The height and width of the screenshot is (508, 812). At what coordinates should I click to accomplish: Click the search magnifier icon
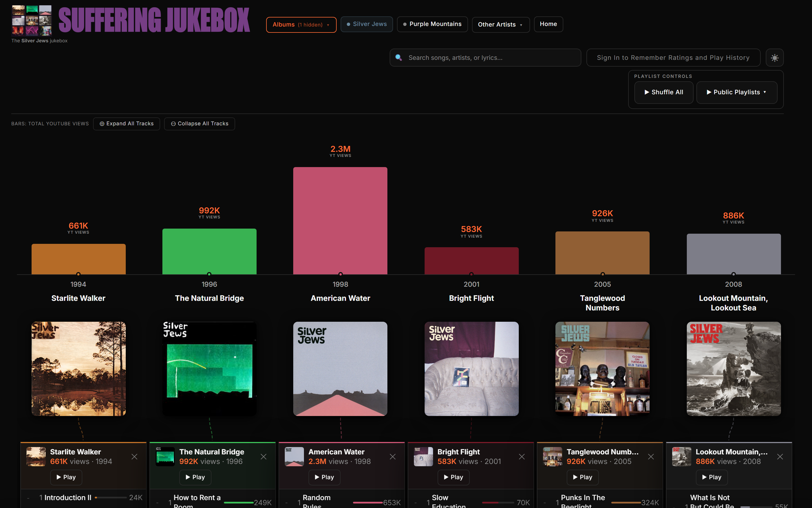tap(398, 58)
